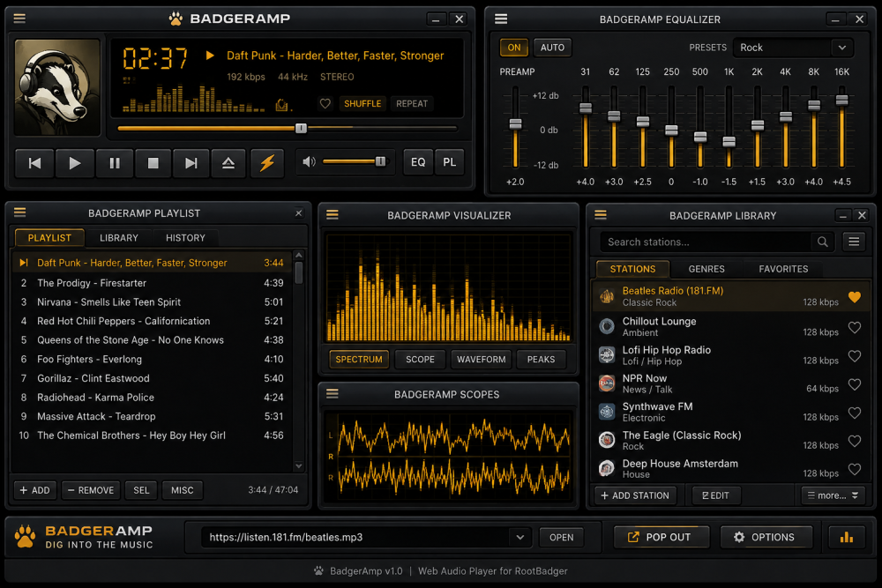Click the lightning bolt icon button
The width and height of the screenshot is (882, 588).
click(267, 163)
